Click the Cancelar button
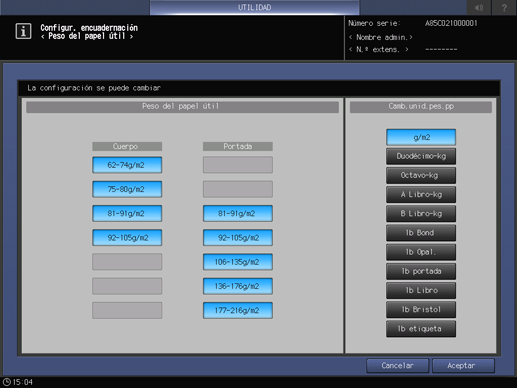Screen dimensions: 517x388 point(397,366)
